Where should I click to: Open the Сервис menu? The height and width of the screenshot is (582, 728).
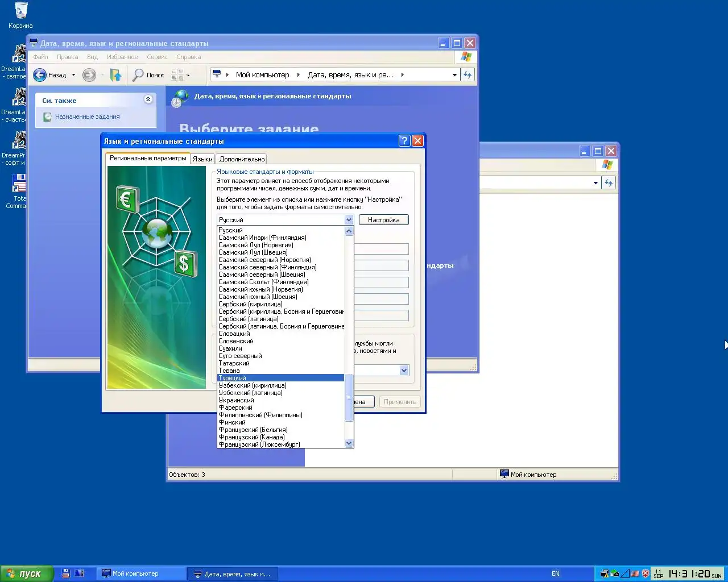pyautogui.click(x=157, y=57)
